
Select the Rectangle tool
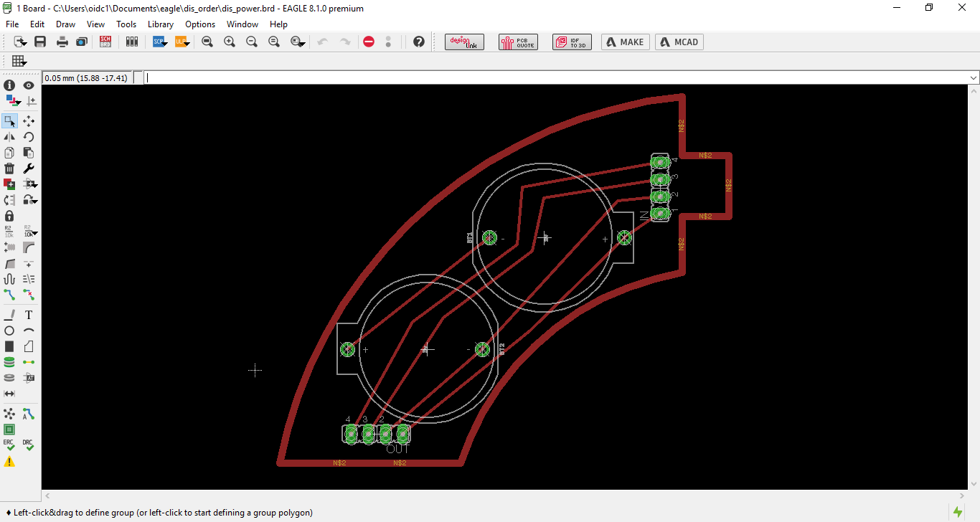pos(9,346)
